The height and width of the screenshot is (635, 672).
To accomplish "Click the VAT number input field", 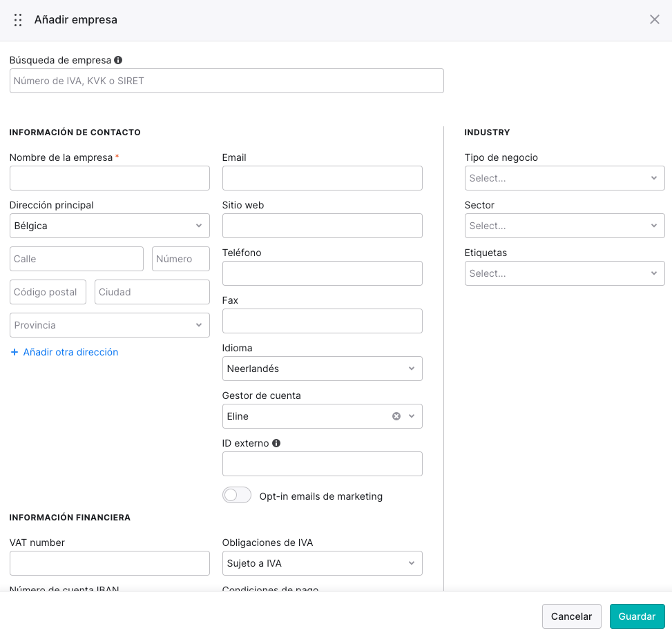I will (110, 563).
